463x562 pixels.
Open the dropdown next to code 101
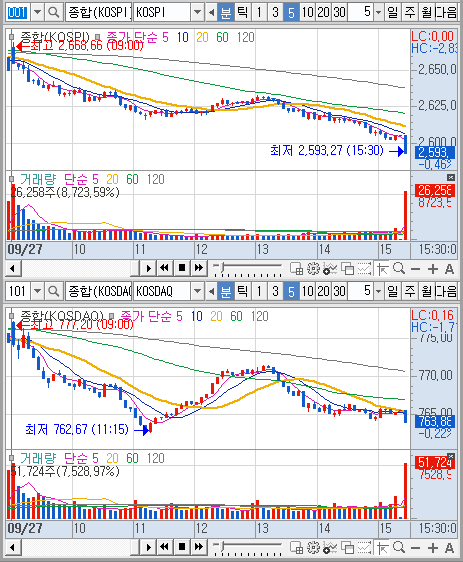coord(37,291)
